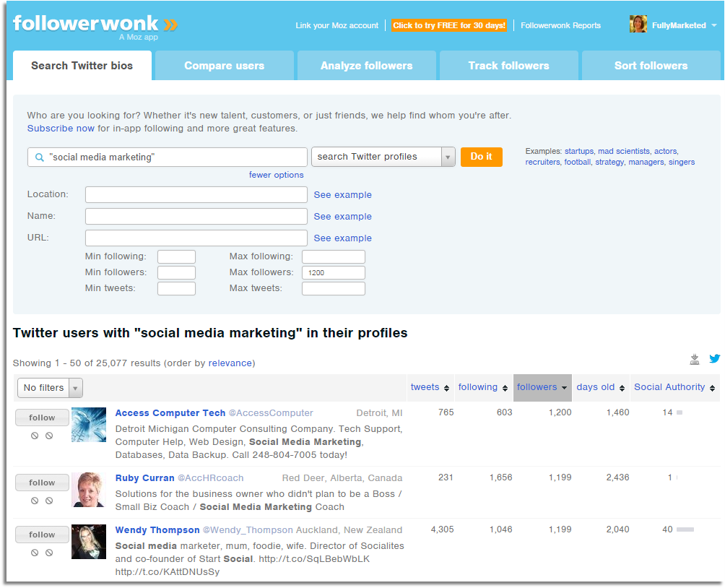Follow Wendy Thompson
Image resolution: width=725 pixels, height=588 pixels.
(42, 535)
